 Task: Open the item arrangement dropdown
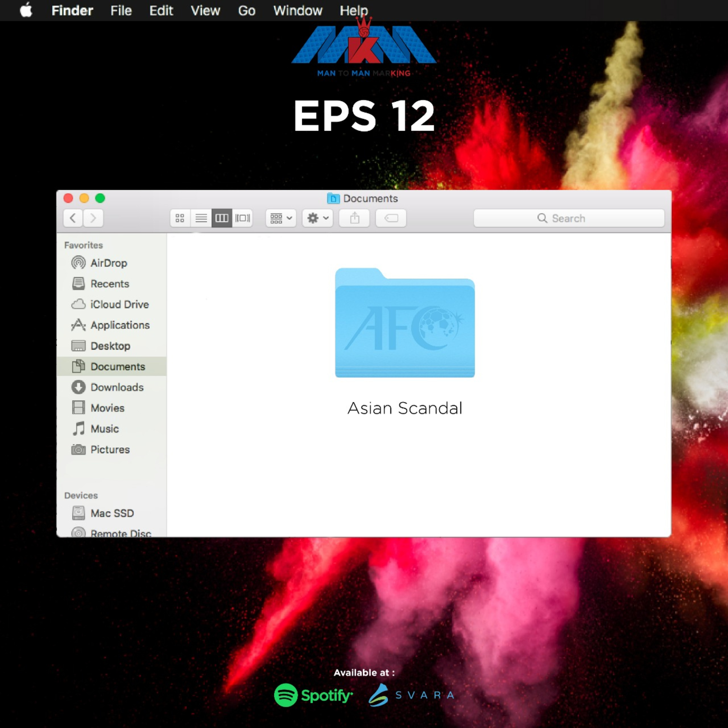pyautogui.click(x=281, y=218)
